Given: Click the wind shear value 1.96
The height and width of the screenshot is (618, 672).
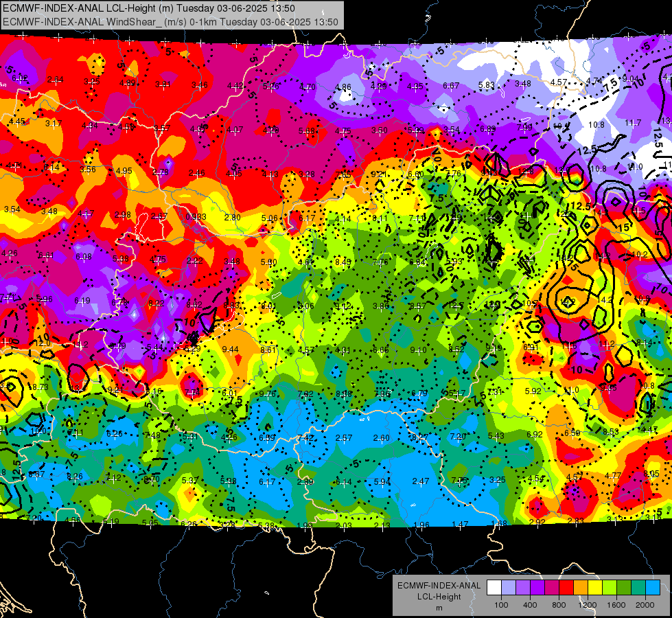Looking at the screenshot, I should coord(421,525).
